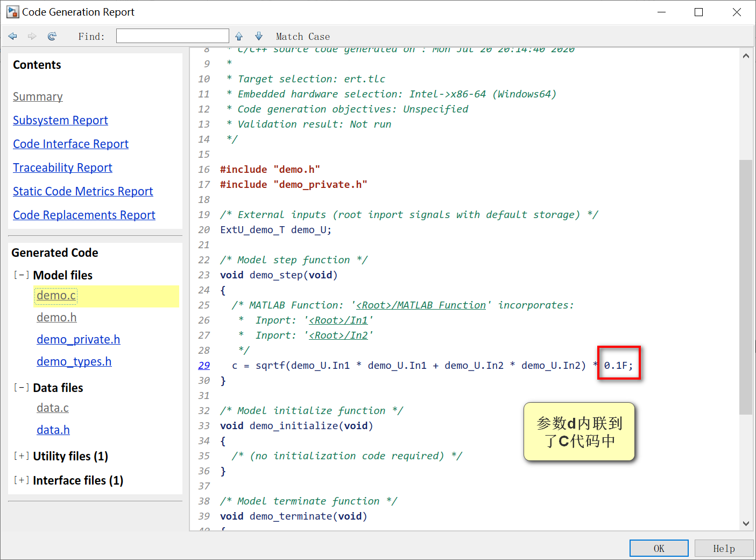Click inside the Find text field
Viewport: 756px width, 560px height.
click(x=173, y=36)
